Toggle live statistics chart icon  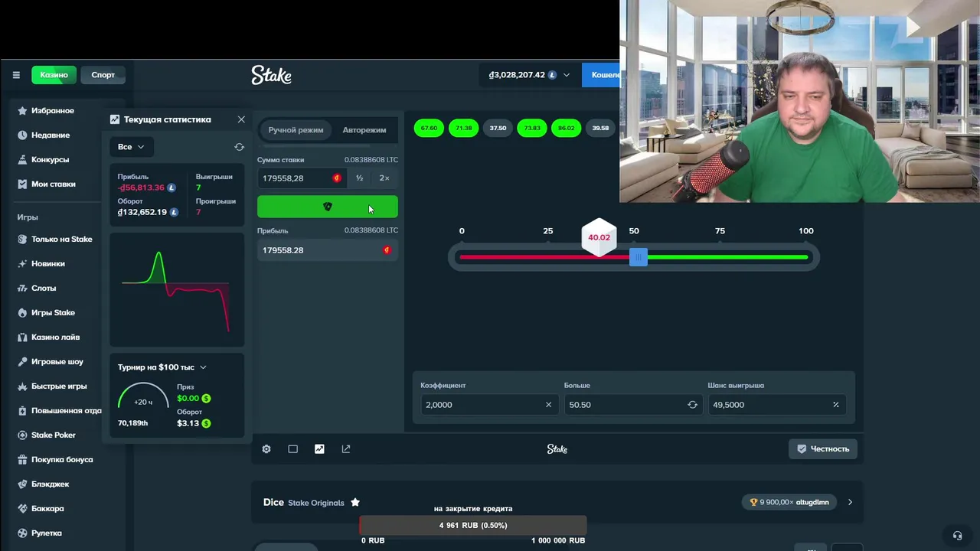click(319, 449)
